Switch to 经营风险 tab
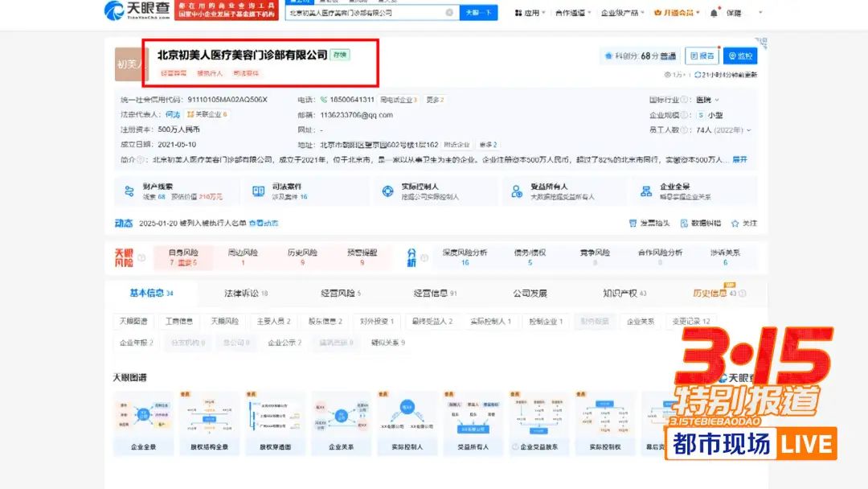 pyautogui.click(x=341, y=294)
